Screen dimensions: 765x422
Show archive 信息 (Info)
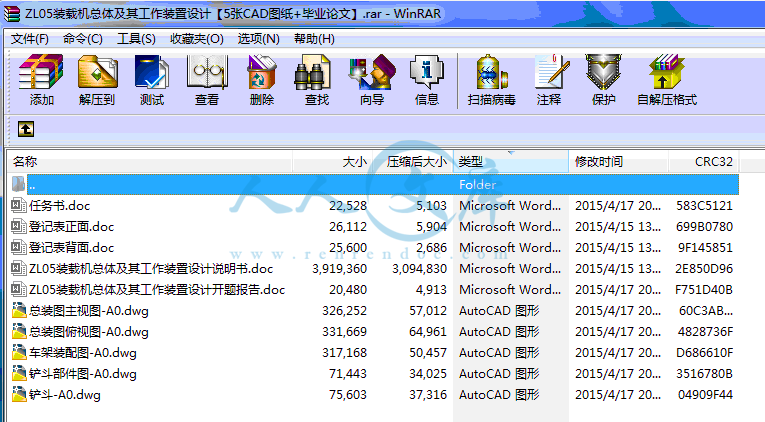point(427,72)
